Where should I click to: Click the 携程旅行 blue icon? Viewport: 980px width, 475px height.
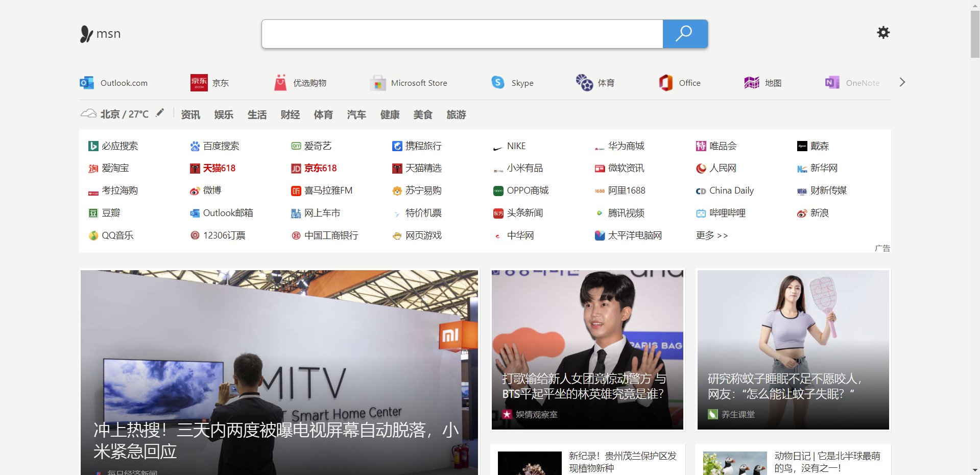coord(397,146)
